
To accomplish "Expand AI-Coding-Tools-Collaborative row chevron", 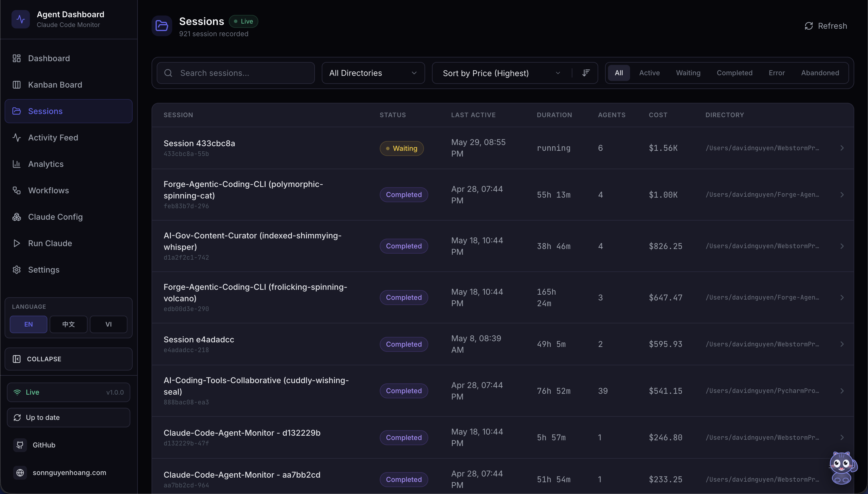I will [842, 391].
